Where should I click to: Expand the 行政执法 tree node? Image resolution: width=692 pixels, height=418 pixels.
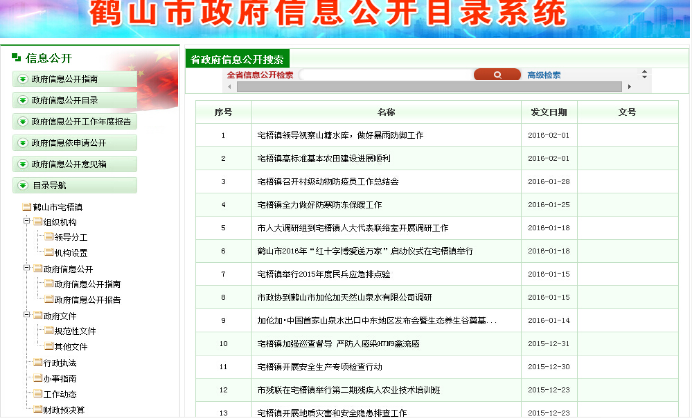[26, 362]
